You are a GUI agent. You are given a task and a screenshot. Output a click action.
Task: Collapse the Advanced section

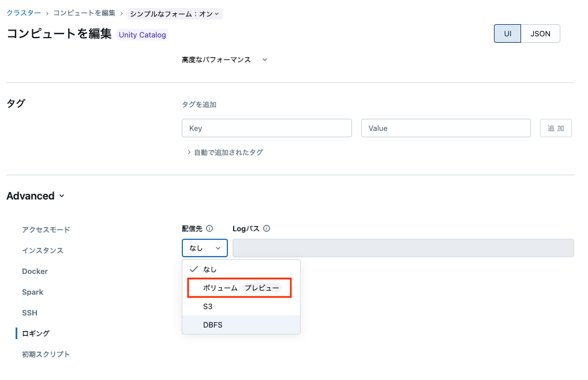[36, 195]
